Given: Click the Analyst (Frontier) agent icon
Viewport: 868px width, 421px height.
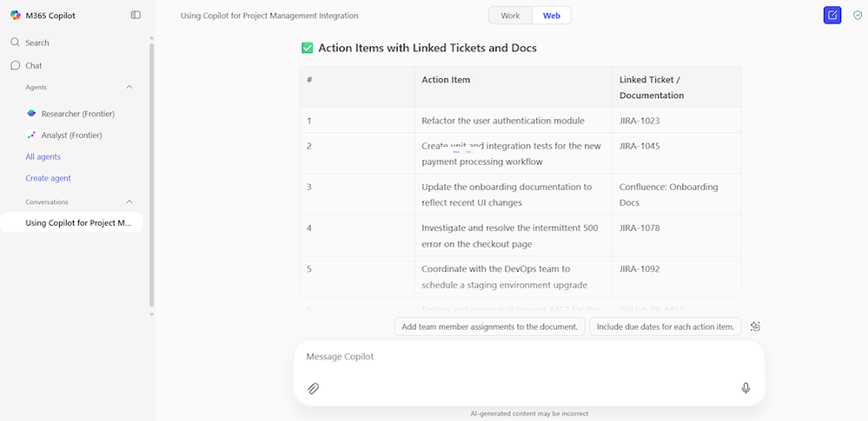Looking at the screenshot, I should coord(31,135).
